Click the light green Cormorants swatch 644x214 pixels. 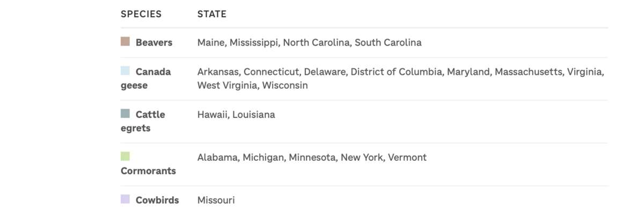click(125, 156)
